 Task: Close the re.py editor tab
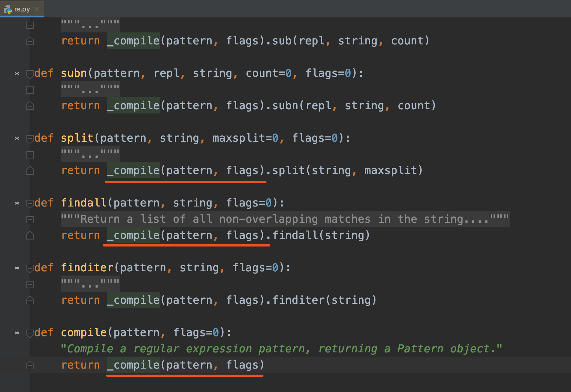(37, 9)
